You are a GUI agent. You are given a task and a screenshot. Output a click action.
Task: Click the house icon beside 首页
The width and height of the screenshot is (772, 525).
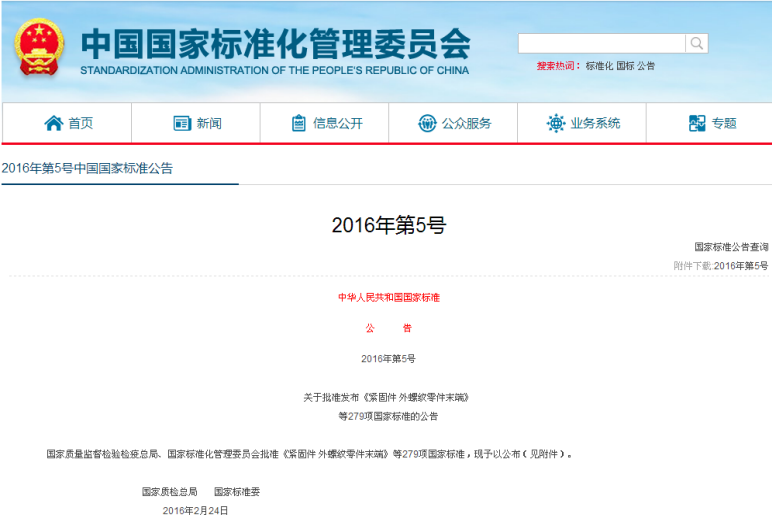tap(53, 123)
